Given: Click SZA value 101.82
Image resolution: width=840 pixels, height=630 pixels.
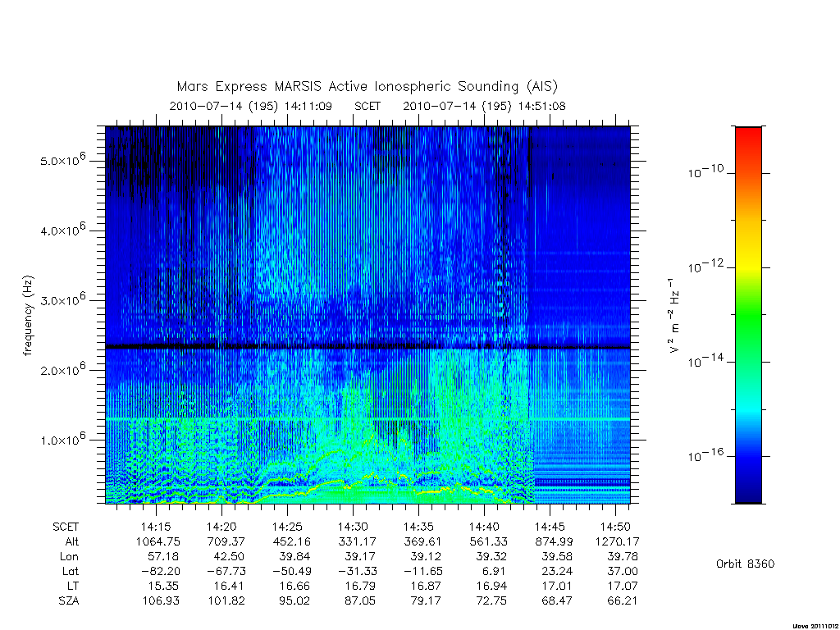Looking at the screenshot, I should pos(226,600).
